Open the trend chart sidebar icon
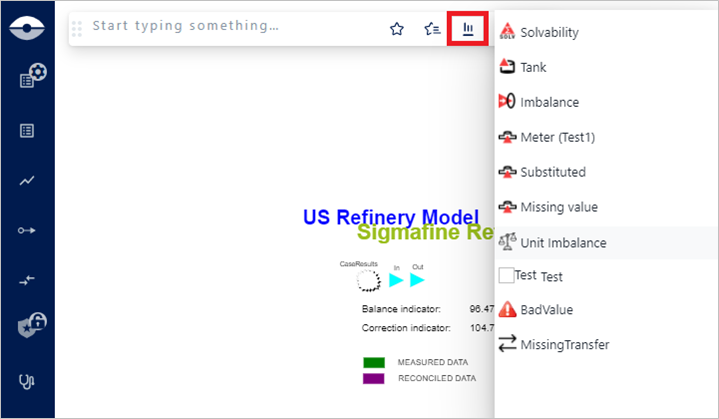The image size is (719, 419). tap(27, 181)
